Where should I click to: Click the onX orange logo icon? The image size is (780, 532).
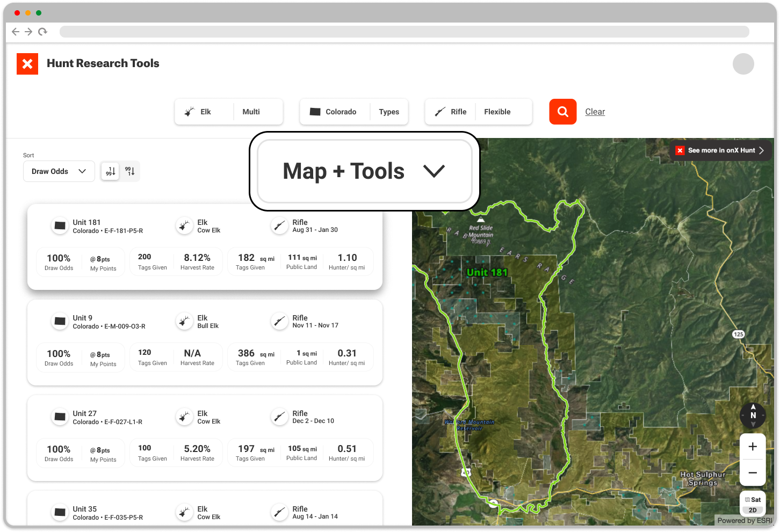tap(27, 64)
